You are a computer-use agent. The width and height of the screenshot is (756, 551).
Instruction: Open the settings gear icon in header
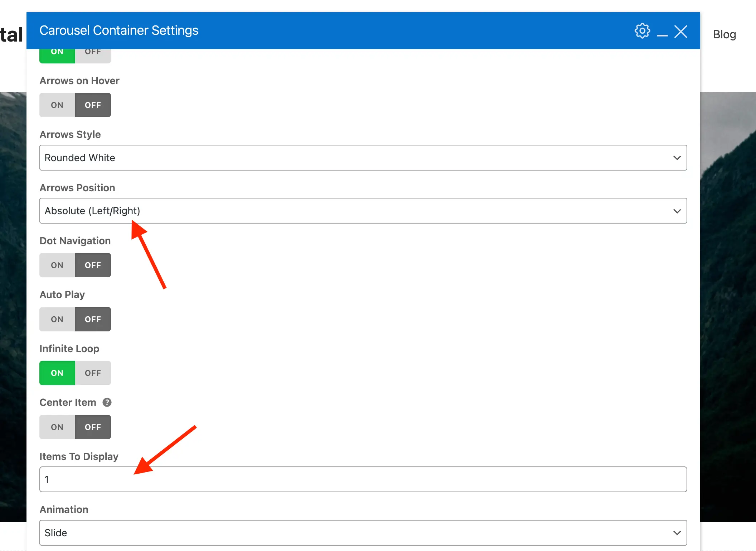coord(642,31)
